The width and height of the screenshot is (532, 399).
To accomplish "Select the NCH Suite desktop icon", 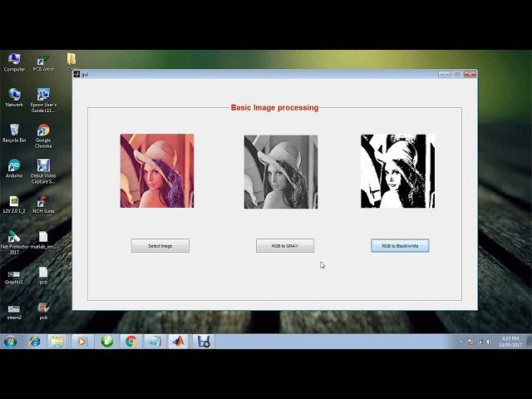I will coord(43,204).
